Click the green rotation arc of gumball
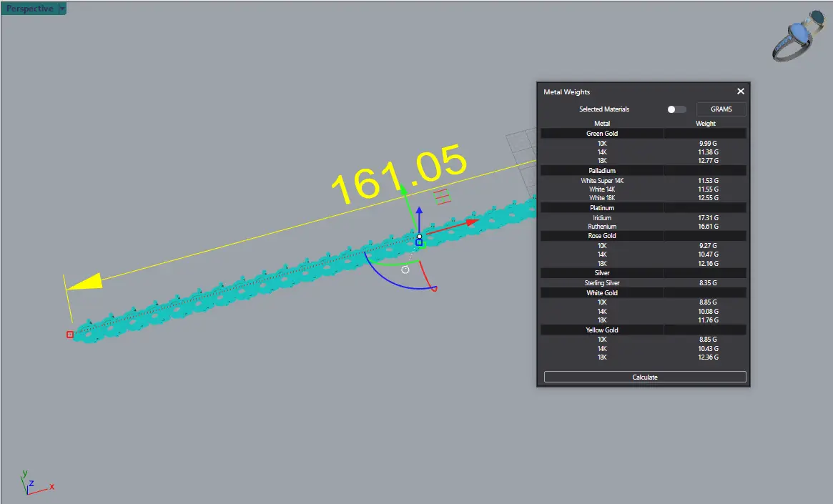This screenshot has width=833, height=504. pos(390,263)
